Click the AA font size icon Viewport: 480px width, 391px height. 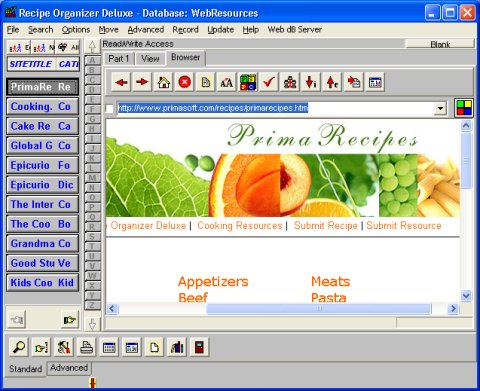pos(227,82)
